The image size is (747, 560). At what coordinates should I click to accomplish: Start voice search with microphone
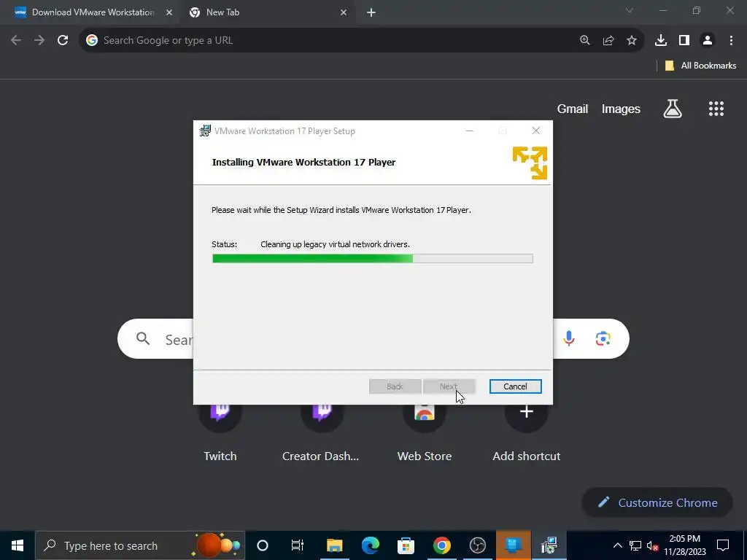tap(569, 338)
